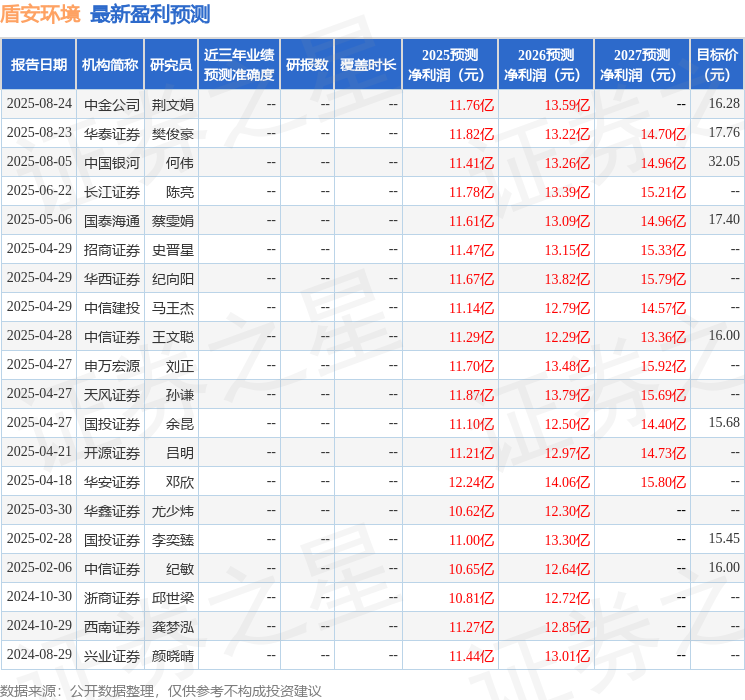The image size is (745, 700).
Task: Select the date cell 2025-08-24
Action: [39, 104]
